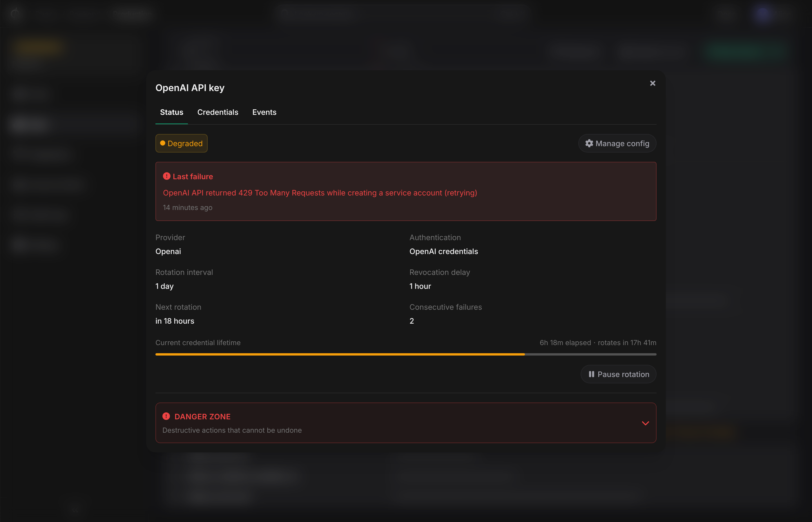Click the Degraded status badge
The image size is (812, 522).
[181, 143]
